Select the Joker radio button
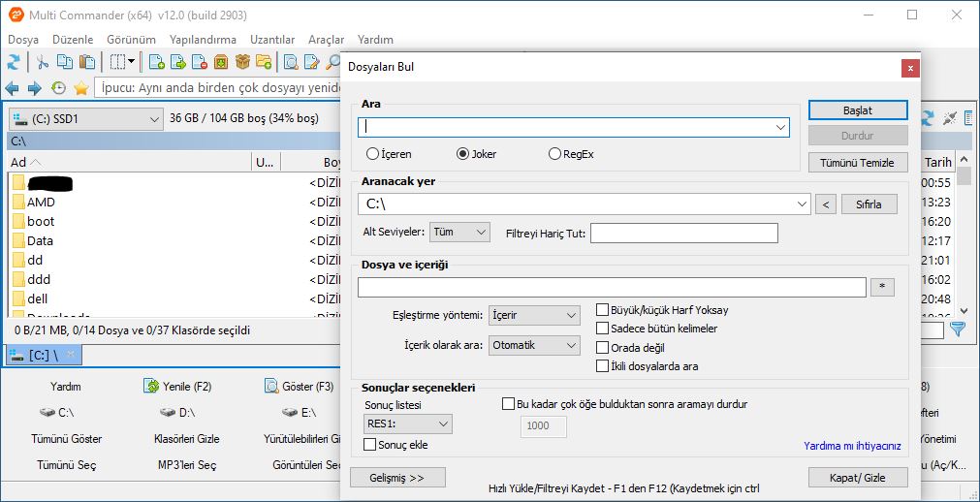 click(462, 154)
